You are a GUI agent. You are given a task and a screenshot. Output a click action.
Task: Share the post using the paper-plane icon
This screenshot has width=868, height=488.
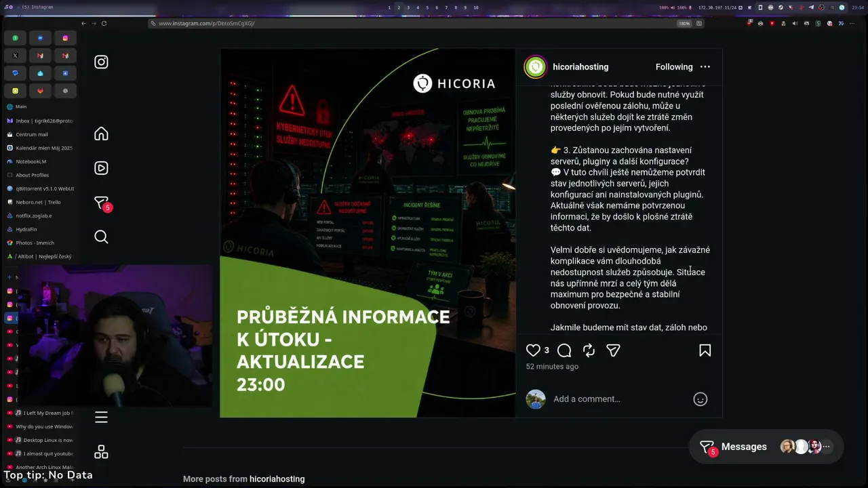613,350
